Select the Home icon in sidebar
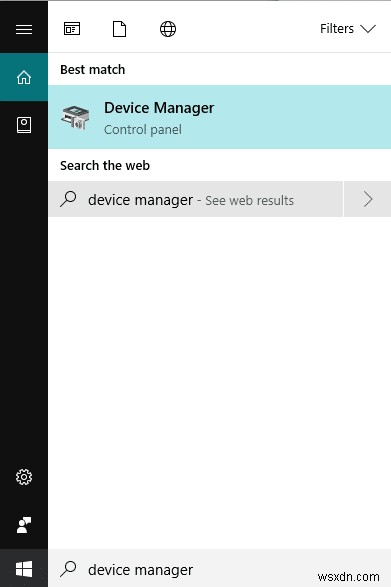Image resolution: width=391 pixels, height=587 pixels. tap(24, 77)
